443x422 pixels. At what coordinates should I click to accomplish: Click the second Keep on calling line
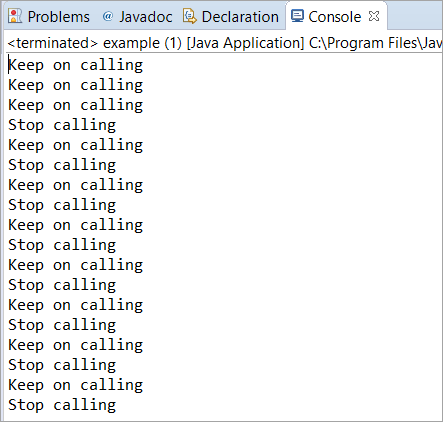pos(76,85)
